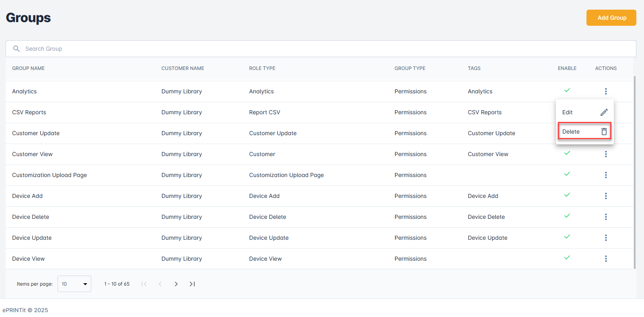Open actions menu for Analytics group
The image size is (644, 317).
[605, 91]
